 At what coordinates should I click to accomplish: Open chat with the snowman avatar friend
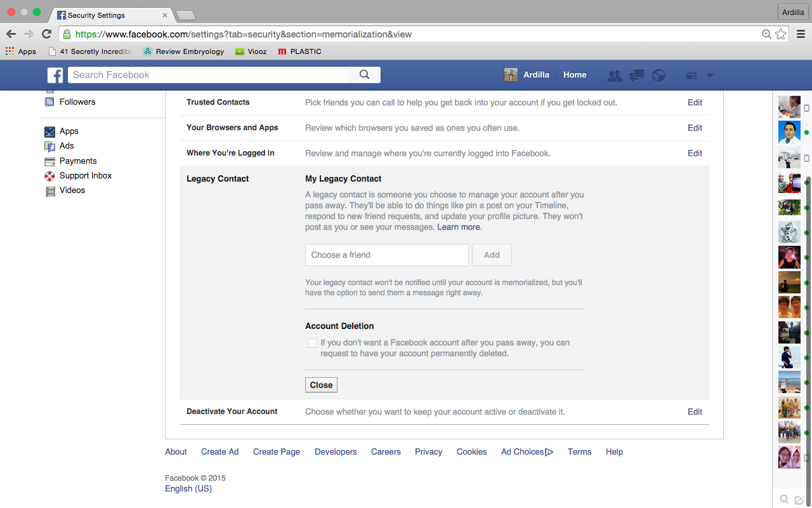(789, 232)
